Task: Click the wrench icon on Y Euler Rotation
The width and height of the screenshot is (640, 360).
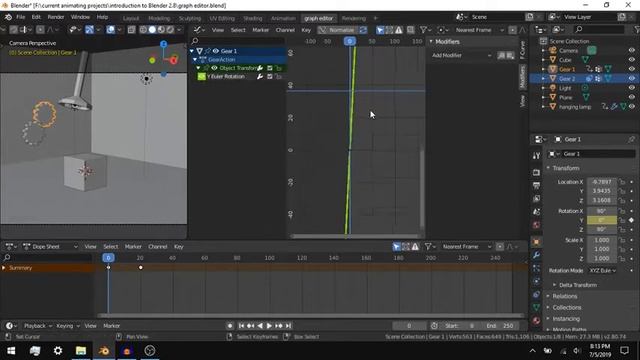Action: pos(260,76)
